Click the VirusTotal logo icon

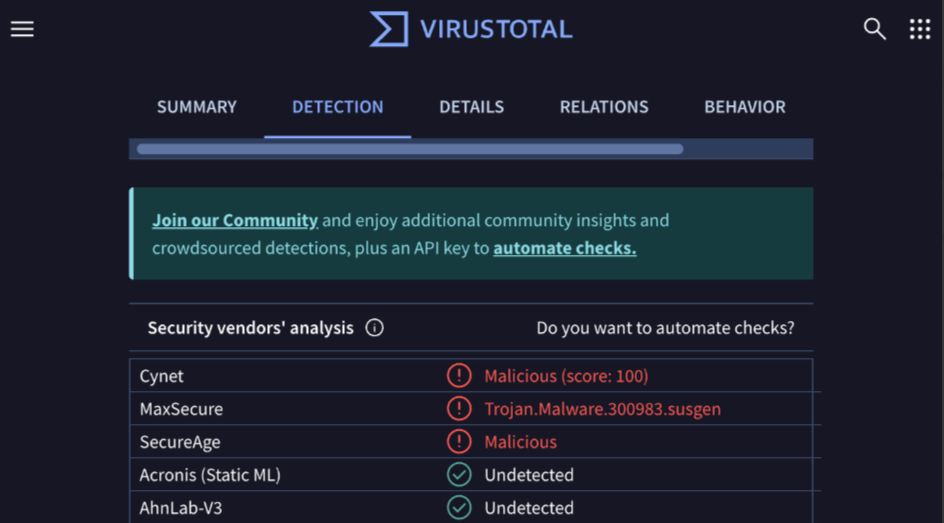[x=388, y=29]
